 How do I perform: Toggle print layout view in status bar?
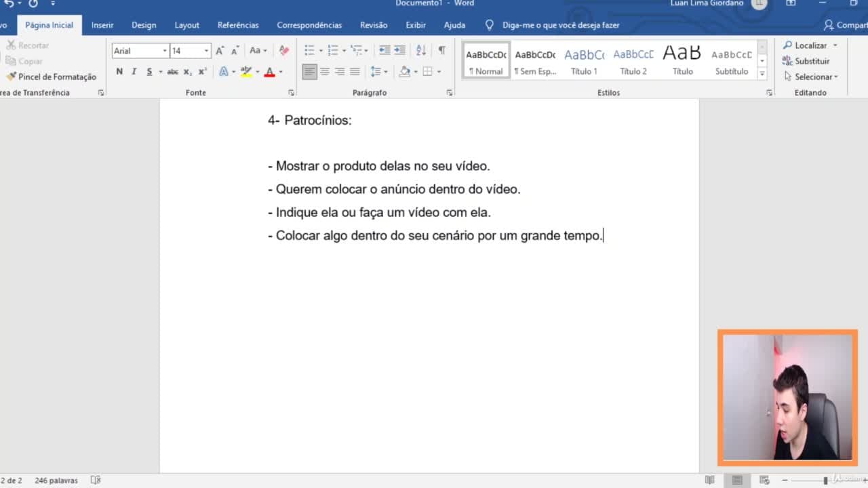pos(737,480)
